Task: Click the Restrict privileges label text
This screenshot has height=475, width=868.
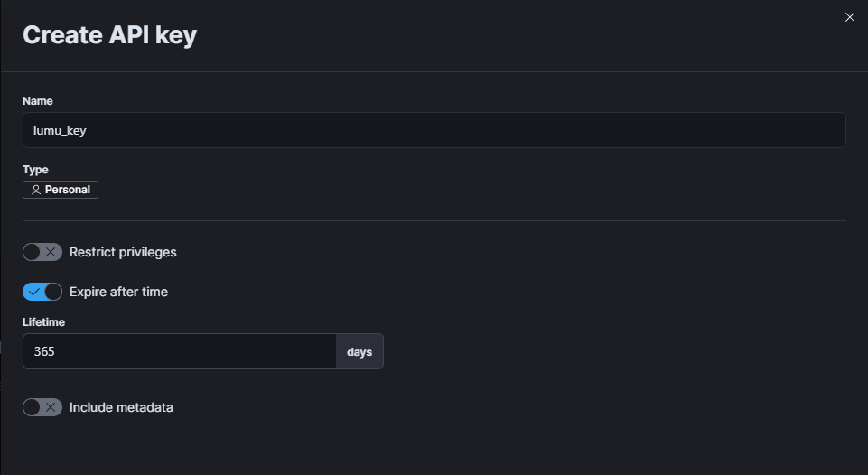Action: pos(123,252)
